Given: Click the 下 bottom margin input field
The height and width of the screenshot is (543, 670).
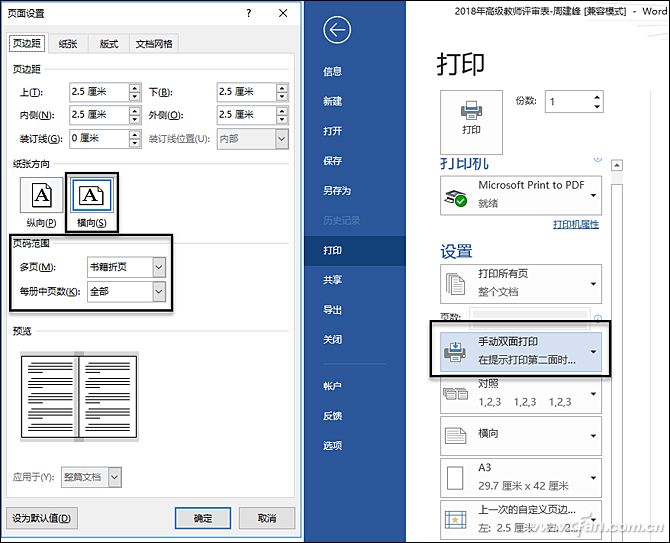Looking at the screenshot, I should 247,92.
